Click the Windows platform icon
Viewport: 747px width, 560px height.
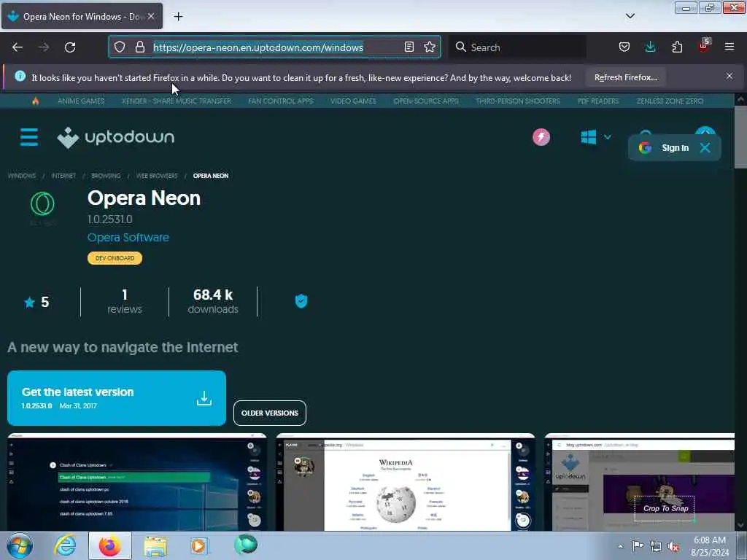point(589,137)
